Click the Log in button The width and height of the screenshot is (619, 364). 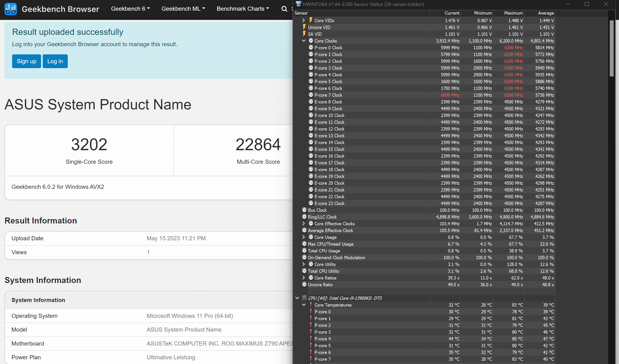click(x=55, y=61)
